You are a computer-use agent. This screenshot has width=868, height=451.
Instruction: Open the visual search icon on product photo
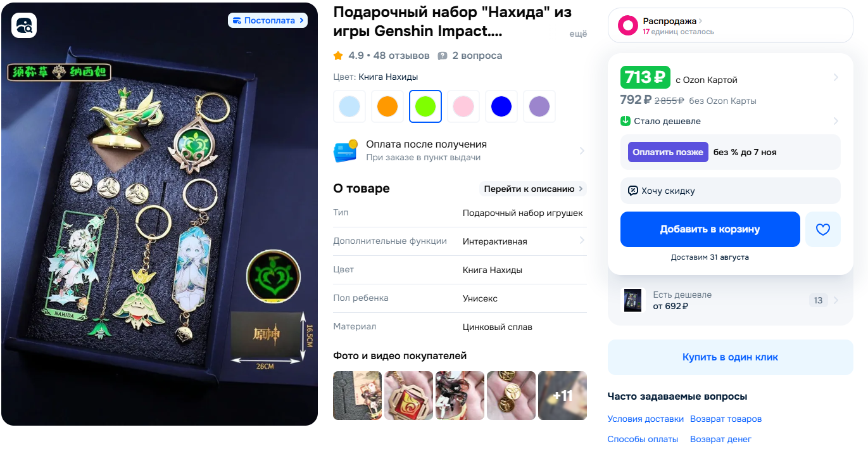(24, 25)
